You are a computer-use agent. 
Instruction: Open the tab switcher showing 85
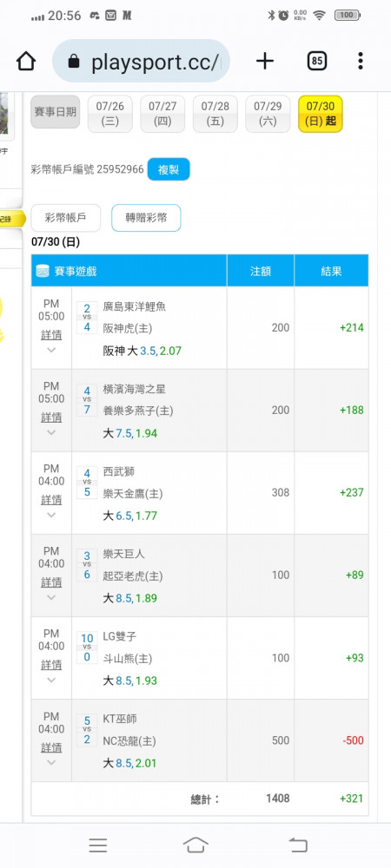[317, 62]
